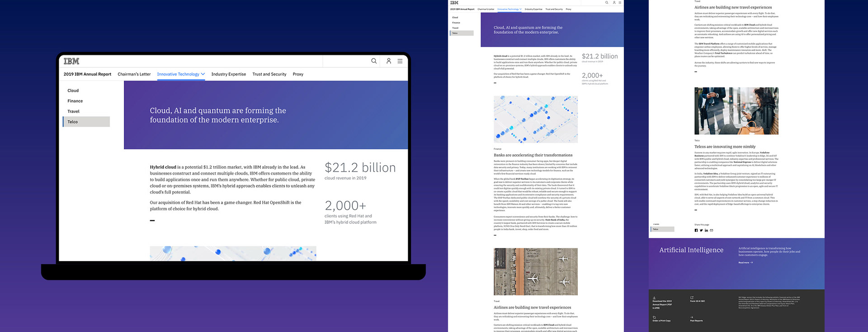This screenshot has width=868, height=332.
Task: Select Telco in right page sticky sidebar
Action: (662, 229)
